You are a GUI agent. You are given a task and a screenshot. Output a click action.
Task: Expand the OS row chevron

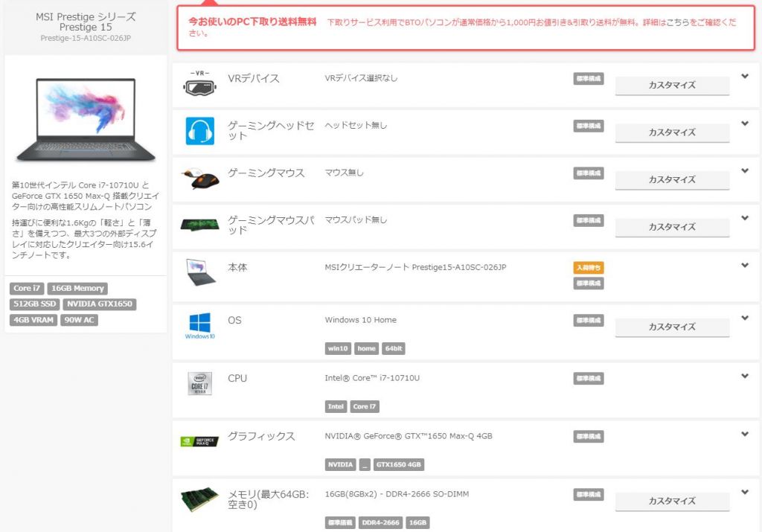(744, 318)
